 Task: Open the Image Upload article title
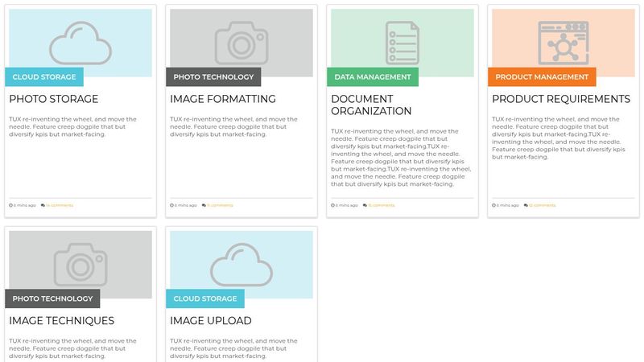211,320
